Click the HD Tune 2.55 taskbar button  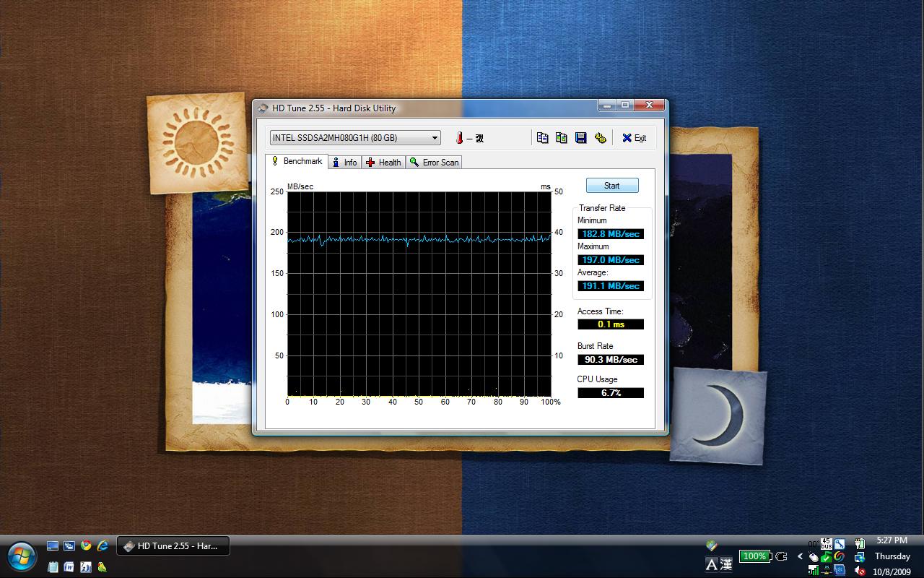173,546
